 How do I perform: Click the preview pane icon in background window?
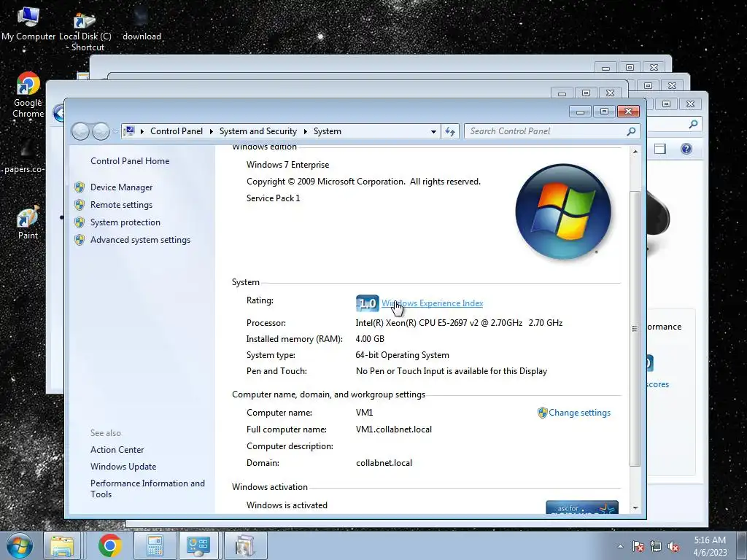point(659,149)
